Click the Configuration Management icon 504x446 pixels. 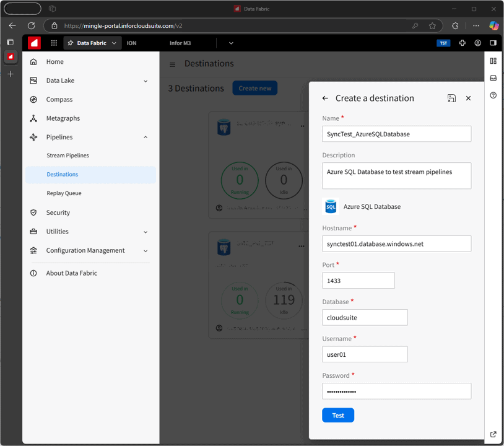pyautogui.click(x=33, y=250)
